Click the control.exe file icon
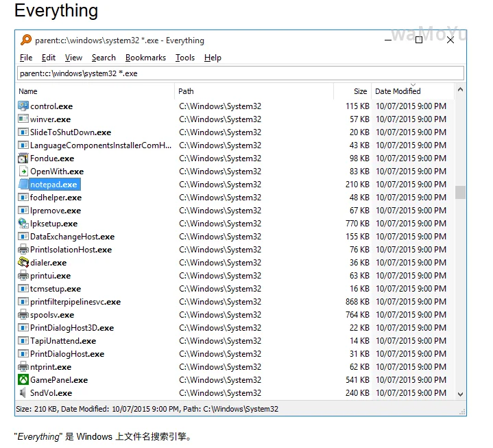This screenshot has width=493, height=448. pos(23,106)
